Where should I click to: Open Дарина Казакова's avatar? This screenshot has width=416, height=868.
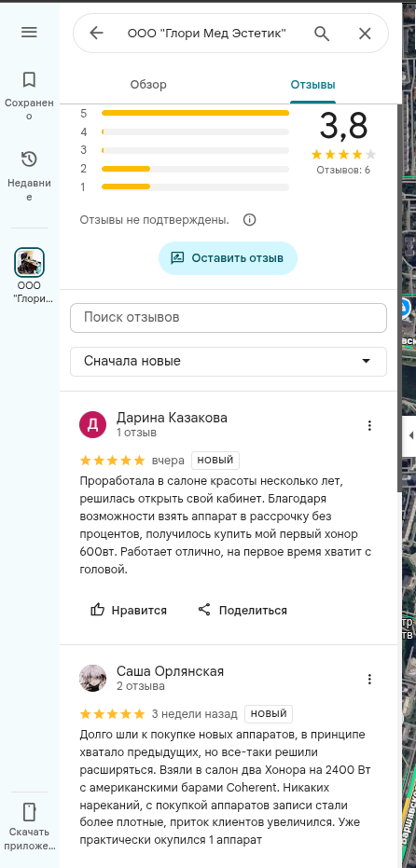pyautogui.click(x=93, y=424)
